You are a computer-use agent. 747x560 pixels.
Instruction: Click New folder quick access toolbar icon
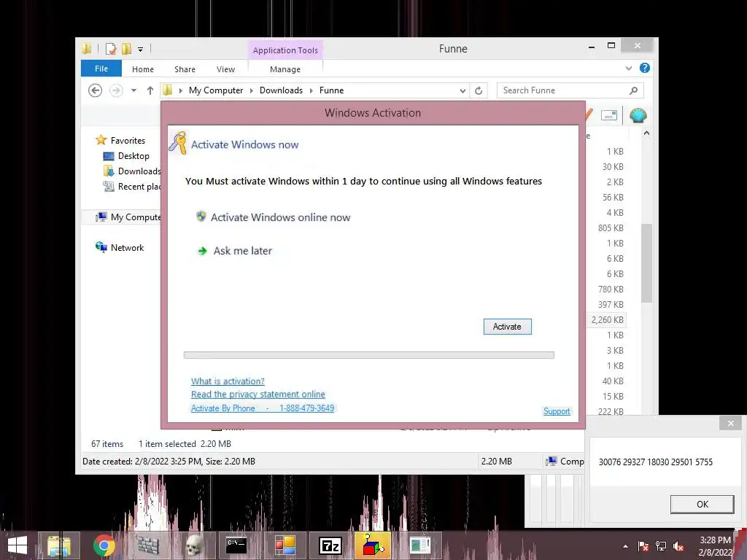pos(127,49)
